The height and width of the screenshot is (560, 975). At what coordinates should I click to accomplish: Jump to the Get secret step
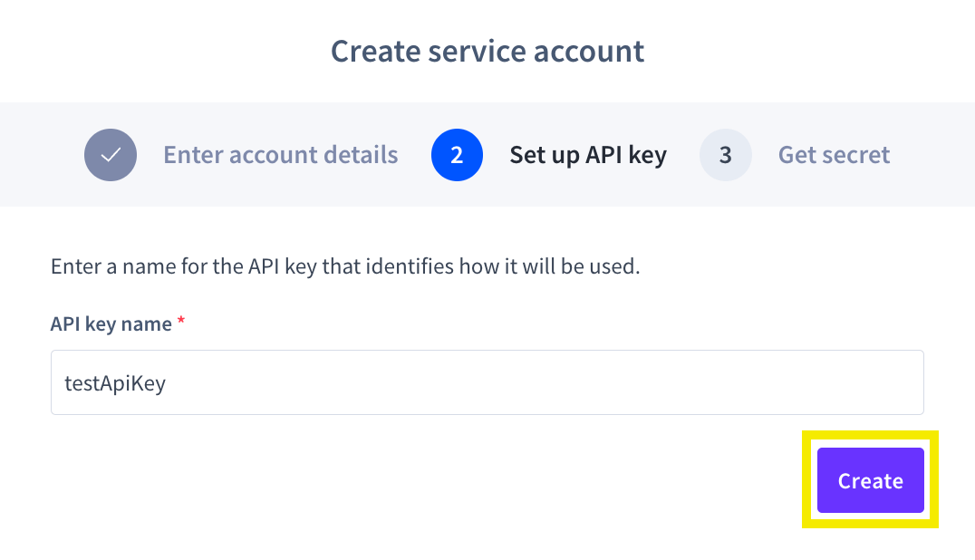[834, 155]
